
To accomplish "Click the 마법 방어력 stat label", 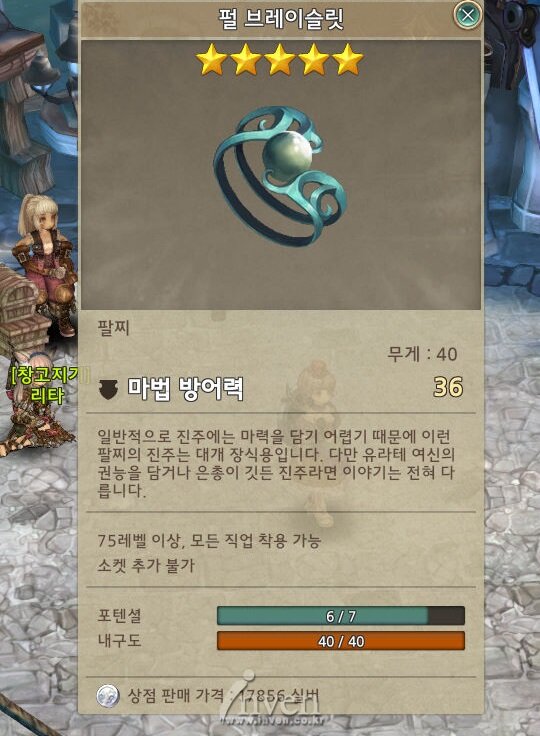I will coord(186,389).
